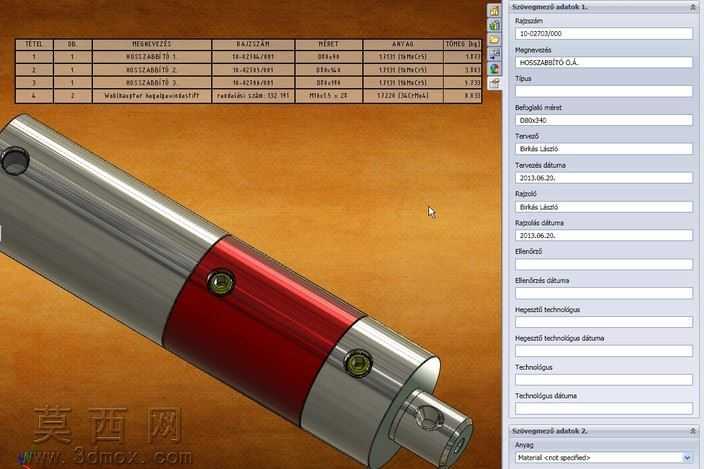Click the Tervezés dátuma date field
The width and height of the screenshot is (704, 469).
pyautogui.click(x=603, y=178)
